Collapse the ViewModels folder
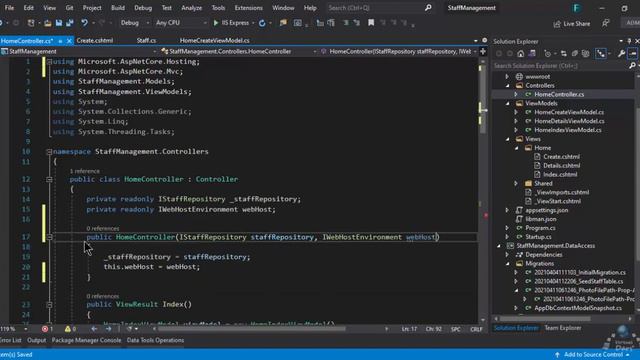Viewport: 640px width, 360px height. click(x=507, y=104)
